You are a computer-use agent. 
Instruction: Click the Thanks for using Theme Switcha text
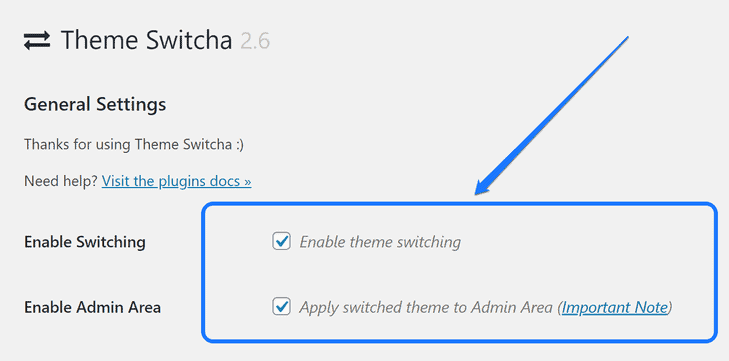point(133,144)
